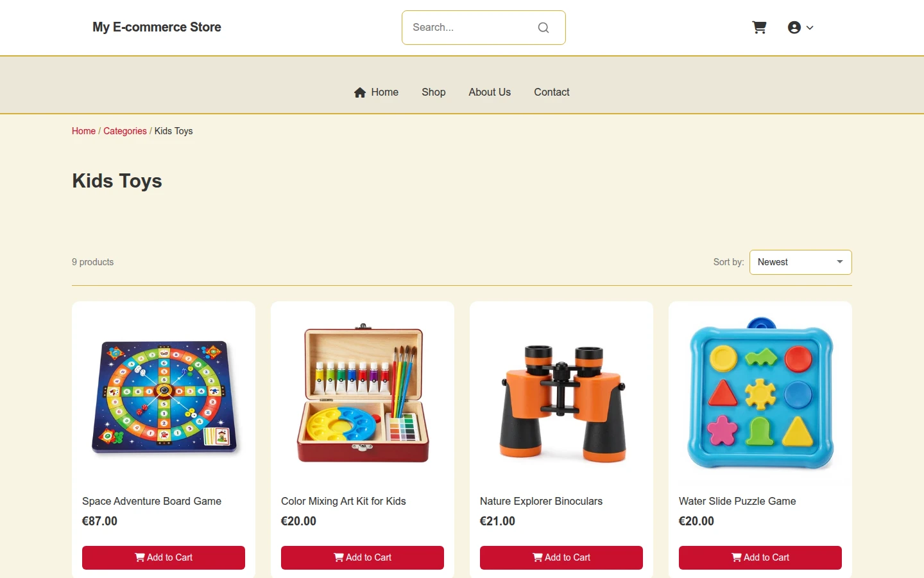Screen dimensions: 924x578
Task: Open Contact page from navigation
Action: pos(552,92)
